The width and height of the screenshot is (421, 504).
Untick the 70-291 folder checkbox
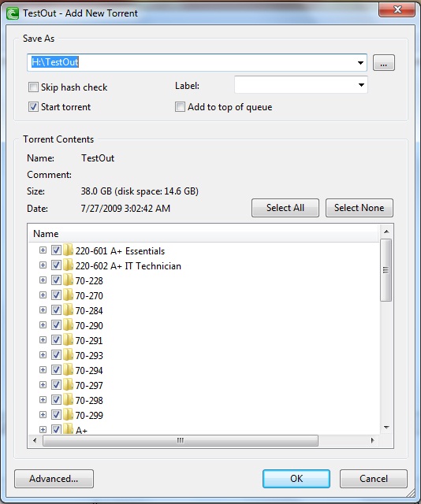click(56, 339)
